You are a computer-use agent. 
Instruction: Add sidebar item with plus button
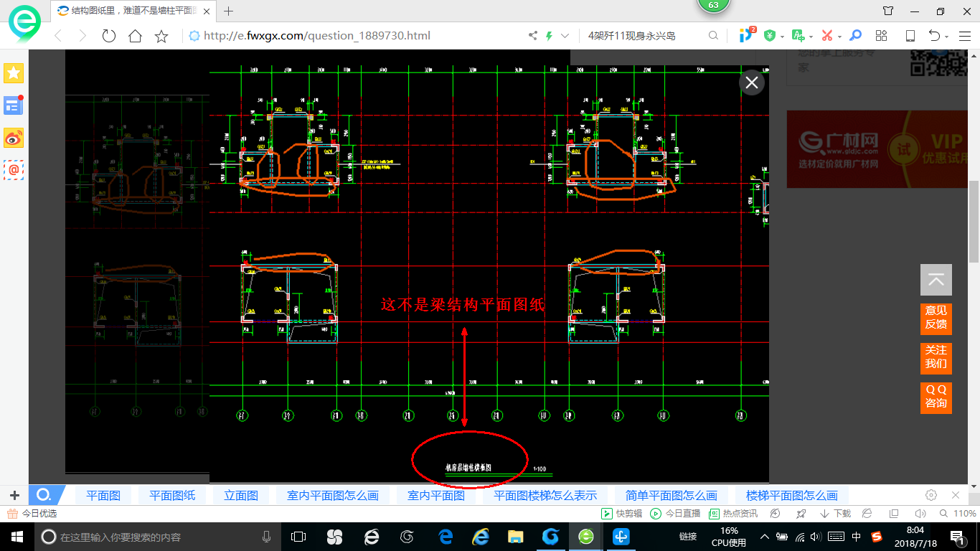click(14, 495)
